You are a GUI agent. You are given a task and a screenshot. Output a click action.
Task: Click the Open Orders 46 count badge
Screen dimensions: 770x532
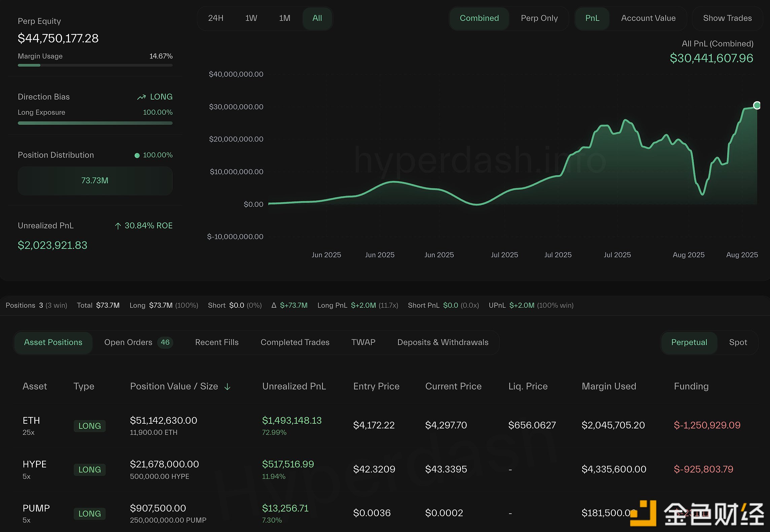[x=165, y=342]
